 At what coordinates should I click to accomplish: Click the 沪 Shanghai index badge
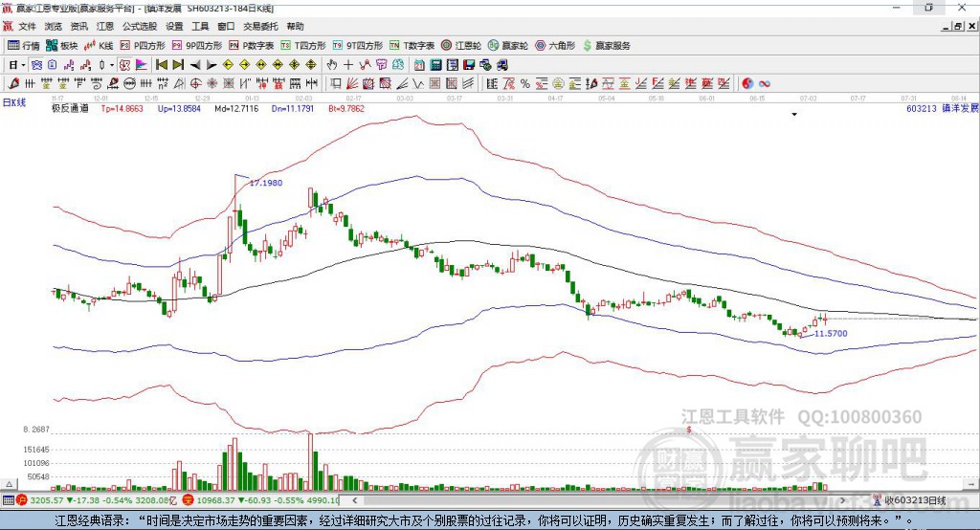(22, 500)
